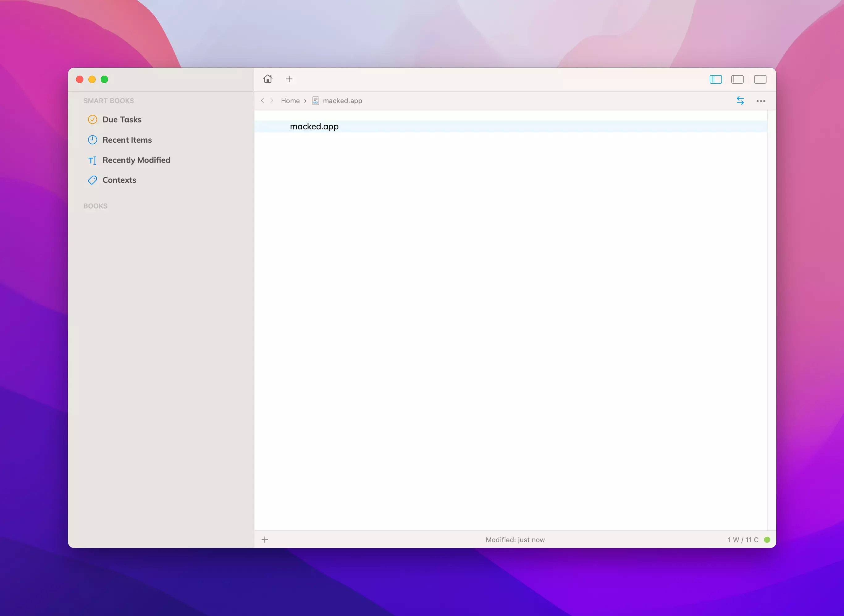
Task: Open Recent Items smart book
Action: [127, 140]
